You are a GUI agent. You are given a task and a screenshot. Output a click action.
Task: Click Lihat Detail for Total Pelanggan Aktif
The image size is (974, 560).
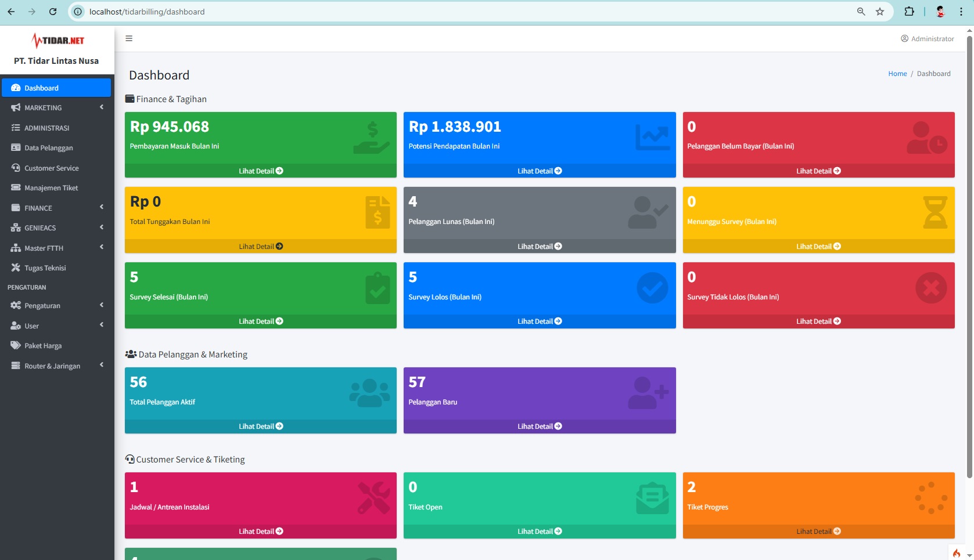[261, 426]
